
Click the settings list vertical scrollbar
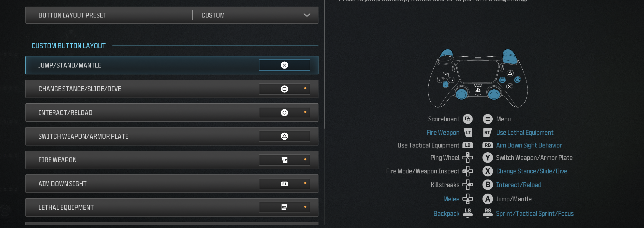pyautogui.click(x=325, y=63)
